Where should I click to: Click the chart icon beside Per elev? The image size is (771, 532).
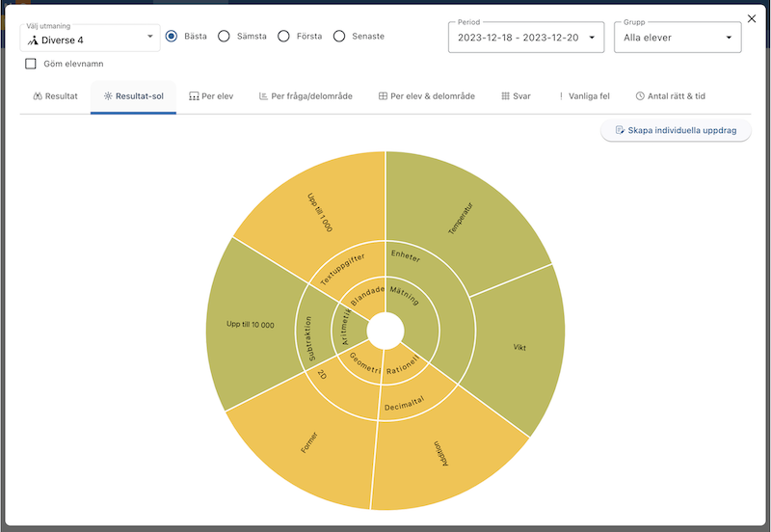pos(194,96)
